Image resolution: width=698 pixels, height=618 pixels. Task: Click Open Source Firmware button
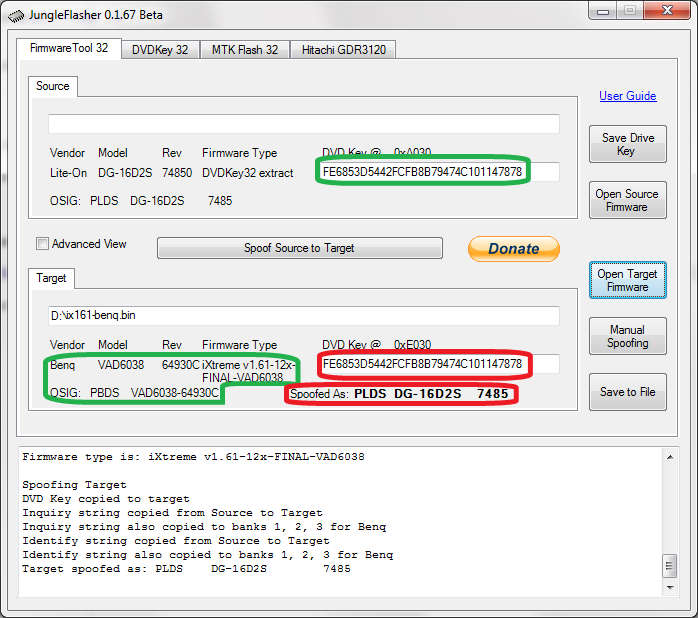(628, 200)
